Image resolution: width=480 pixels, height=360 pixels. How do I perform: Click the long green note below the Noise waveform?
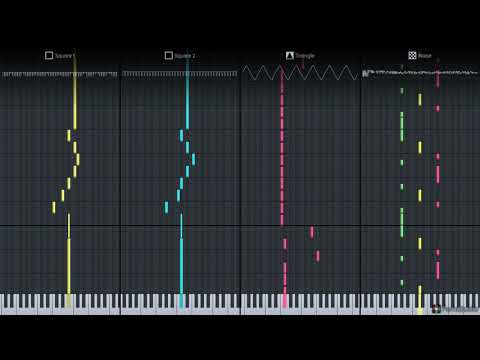[x=402, y=127]
